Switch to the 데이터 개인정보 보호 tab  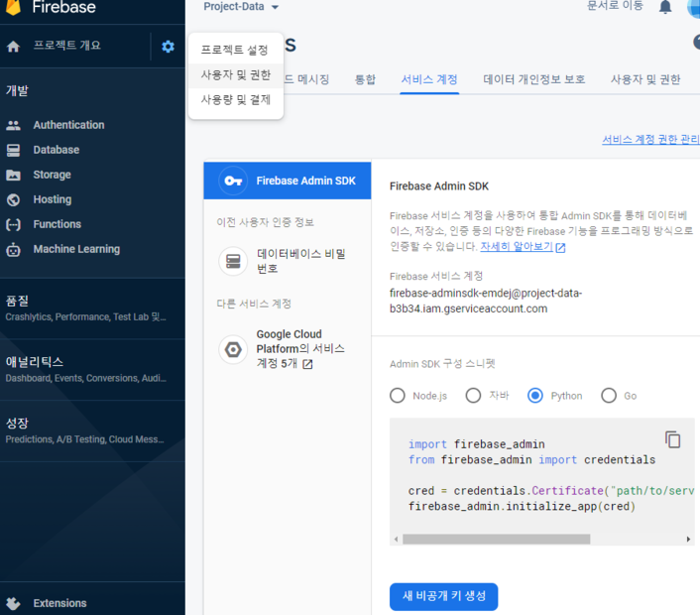pos(534,79)
